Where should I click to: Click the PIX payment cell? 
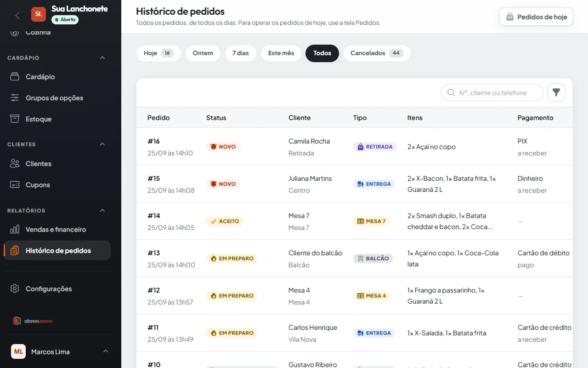[522, 141]
